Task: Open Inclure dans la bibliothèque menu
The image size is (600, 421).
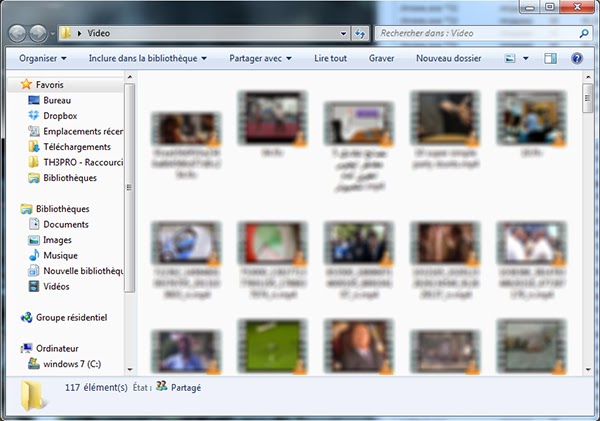Action: pos(148,58)
